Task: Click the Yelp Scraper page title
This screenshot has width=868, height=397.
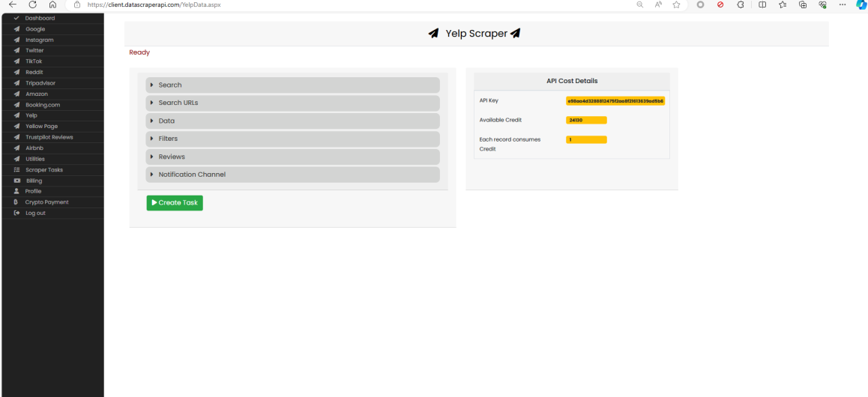Action: [477, 33]
